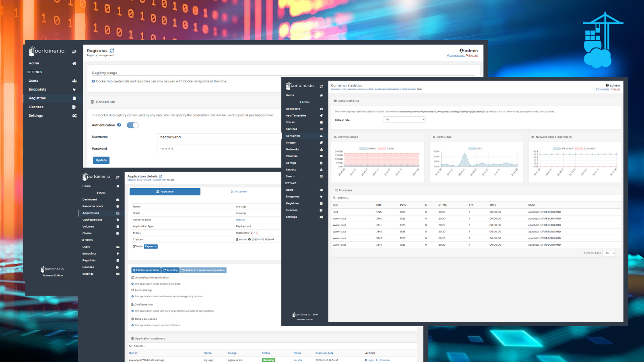Click Endpoints plug icon in Registries window sidebar
Image resolution: width=644 pixels, height=362 pixels.
point(74,89)
